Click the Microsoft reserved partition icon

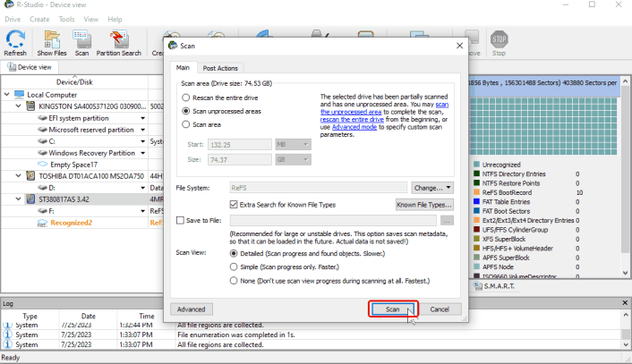coord(42,130)
